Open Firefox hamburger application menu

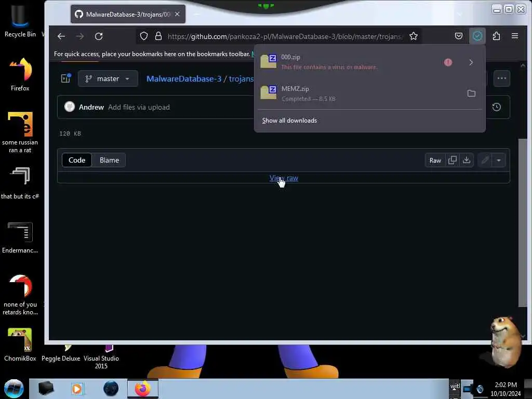[515, 36]
